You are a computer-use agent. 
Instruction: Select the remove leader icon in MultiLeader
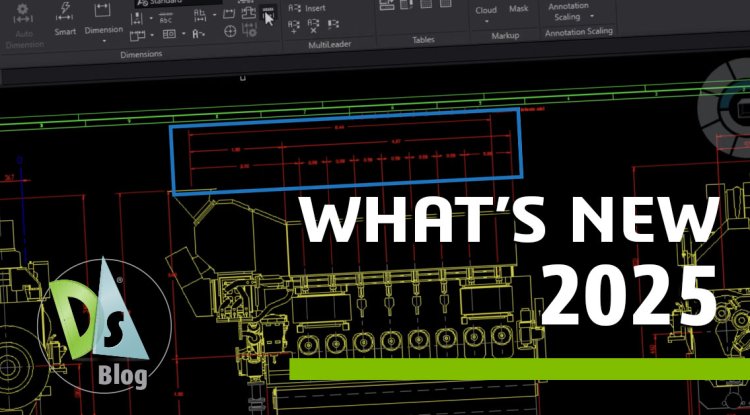coord(314,25)
